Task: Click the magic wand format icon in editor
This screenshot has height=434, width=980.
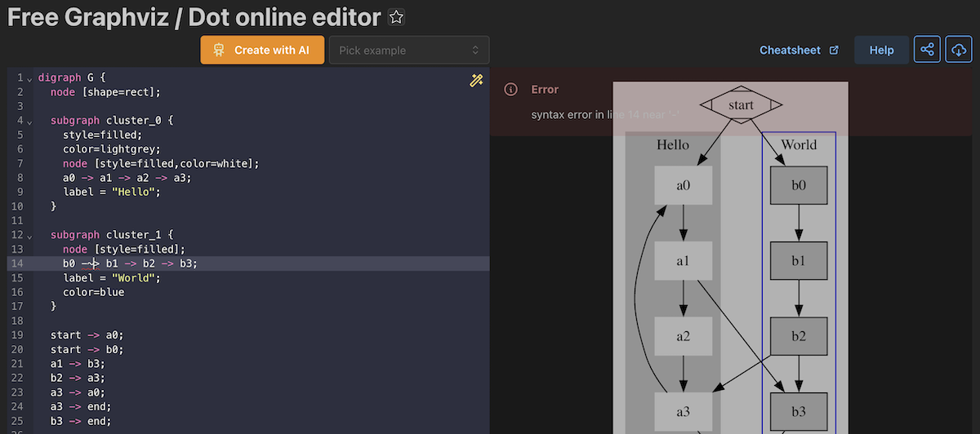Action: click(x=476, y=79)
